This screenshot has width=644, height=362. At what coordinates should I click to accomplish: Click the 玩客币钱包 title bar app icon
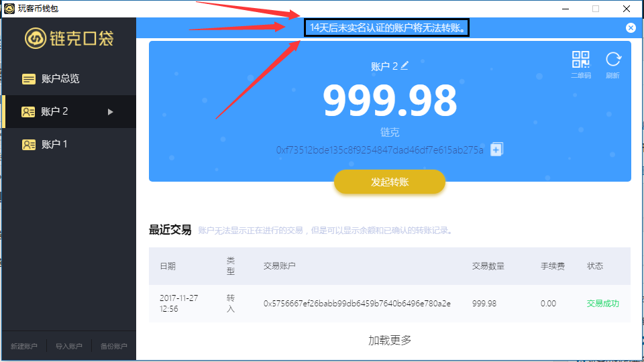[x=9, y=8]
